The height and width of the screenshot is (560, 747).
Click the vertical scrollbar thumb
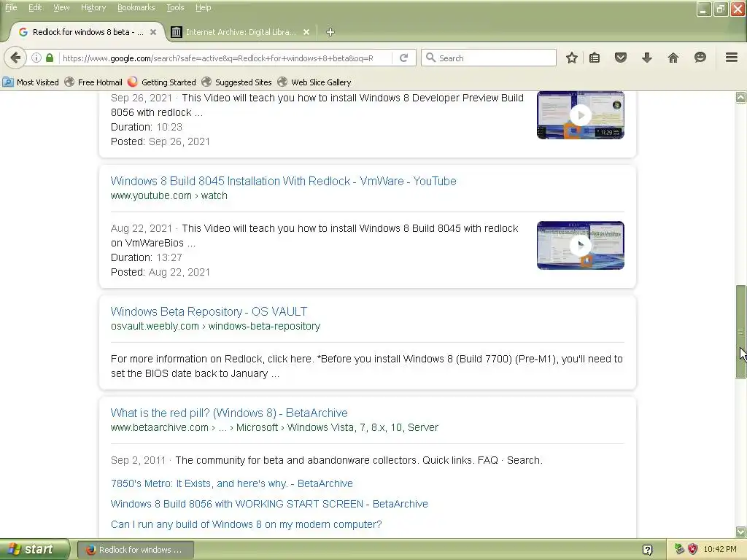coord(741,332)
